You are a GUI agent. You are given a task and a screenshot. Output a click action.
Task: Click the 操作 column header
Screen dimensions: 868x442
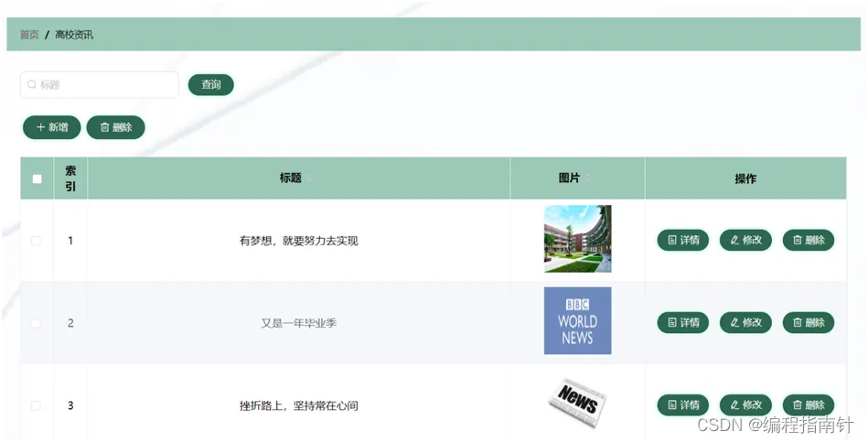click(745, 179)
